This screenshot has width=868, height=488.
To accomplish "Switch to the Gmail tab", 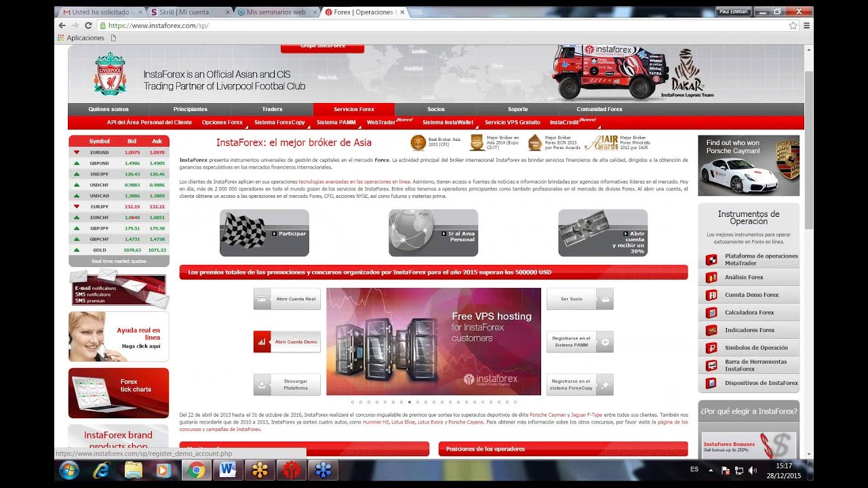I will 102,12.
